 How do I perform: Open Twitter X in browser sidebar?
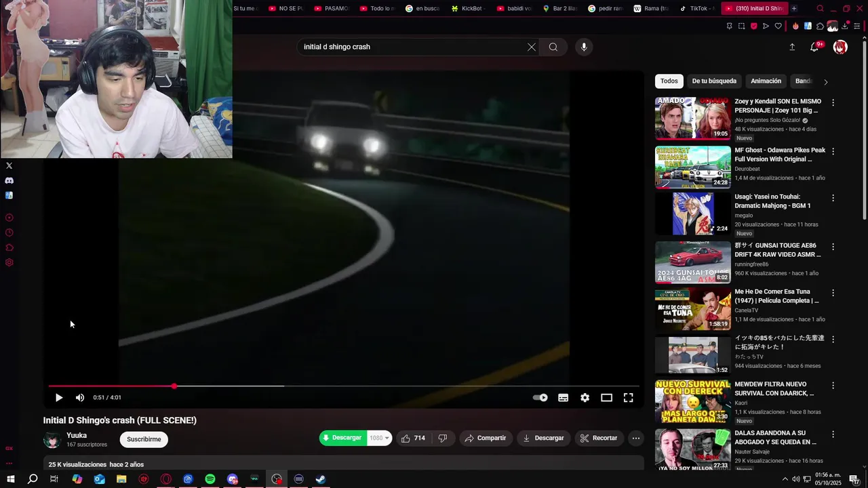click(9, 165)
